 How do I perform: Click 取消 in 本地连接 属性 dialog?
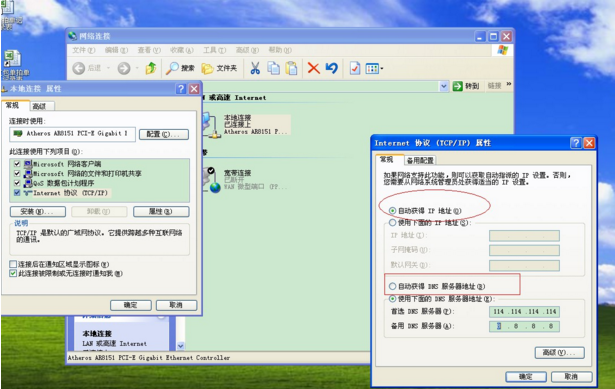(x=176, y=305)
